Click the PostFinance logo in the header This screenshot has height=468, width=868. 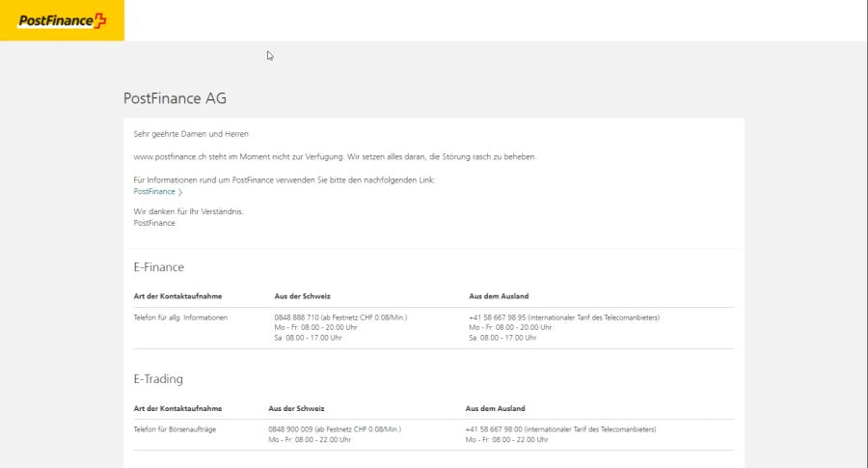pyautogui.click(x=62, y=20)
